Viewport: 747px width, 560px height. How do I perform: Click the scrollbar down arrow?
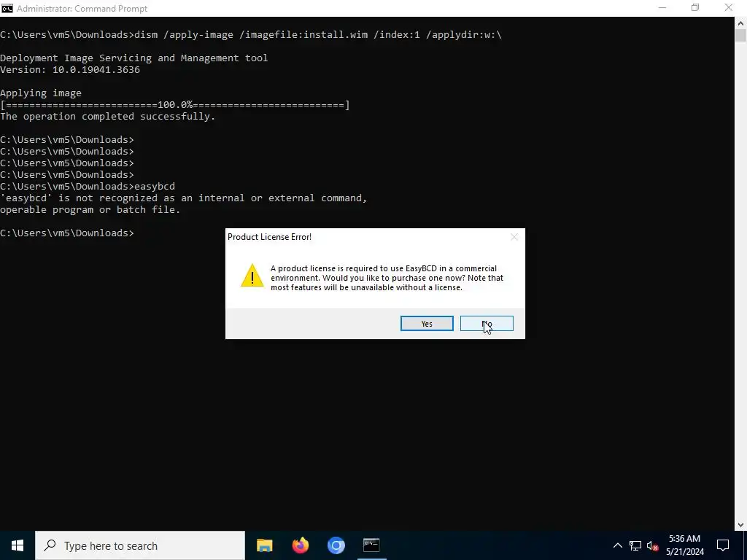click(x=740, y=525)
